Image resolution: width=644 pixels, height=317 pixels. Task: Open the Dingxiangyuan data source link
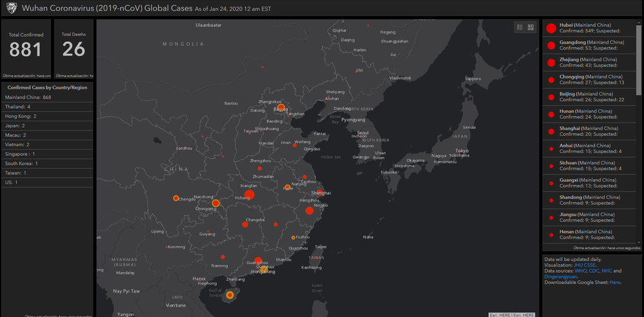pyautogui.click(x=562, y=277)
